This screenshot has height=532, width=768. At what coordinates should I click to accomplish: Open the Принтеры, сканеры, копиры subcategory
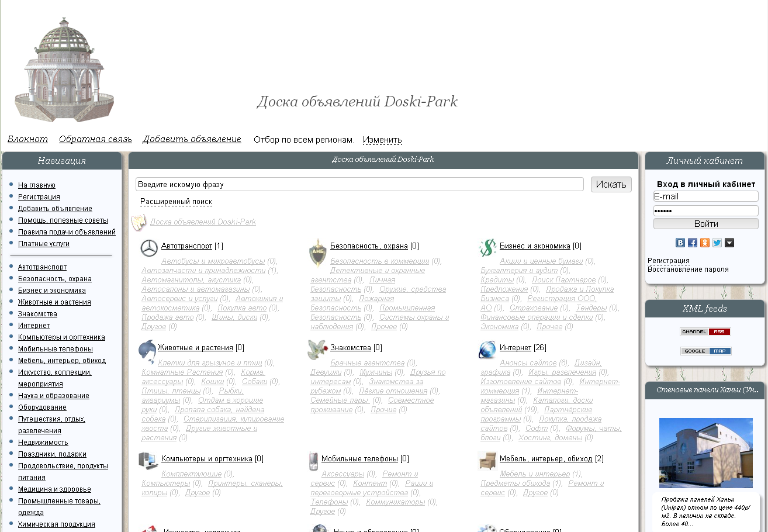(212, 488)
